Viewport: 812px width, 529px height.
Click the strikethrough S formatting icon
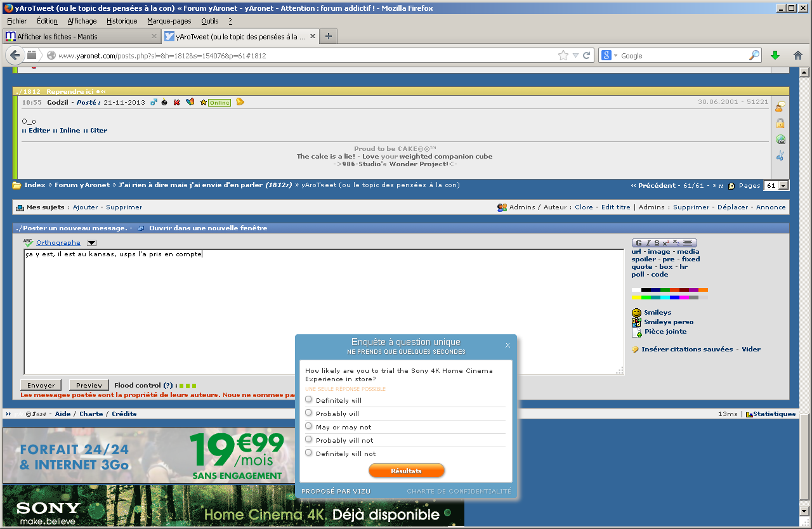(x=657, y=243)
